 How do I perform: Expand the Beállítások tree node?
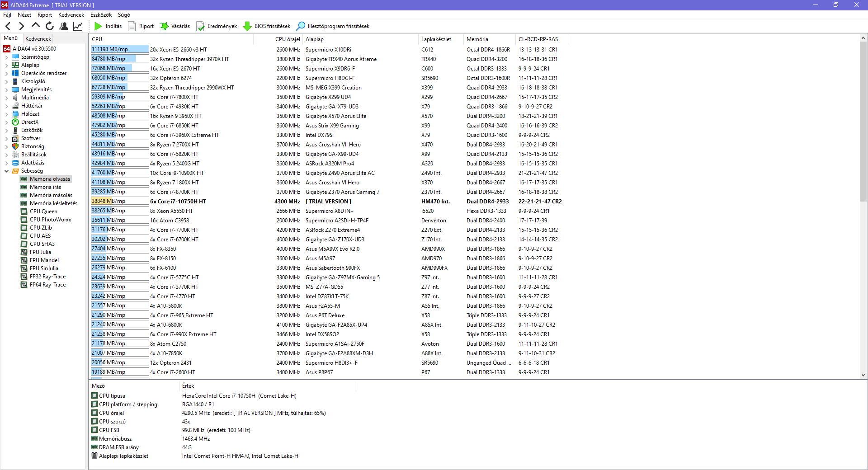click(x=6, y=155)
